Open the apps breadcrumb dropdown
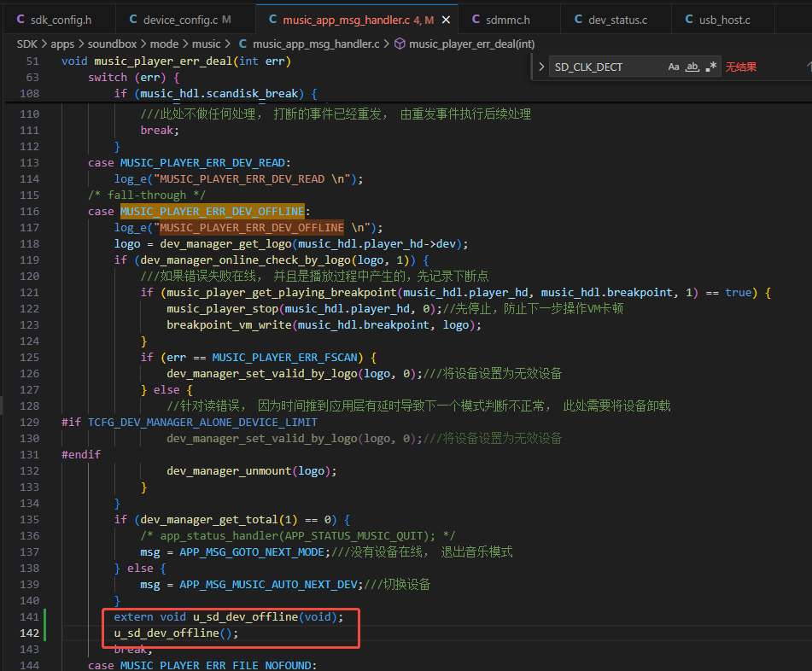The width and height of the screenshot is (812, 671). click(x=62, y=44)
